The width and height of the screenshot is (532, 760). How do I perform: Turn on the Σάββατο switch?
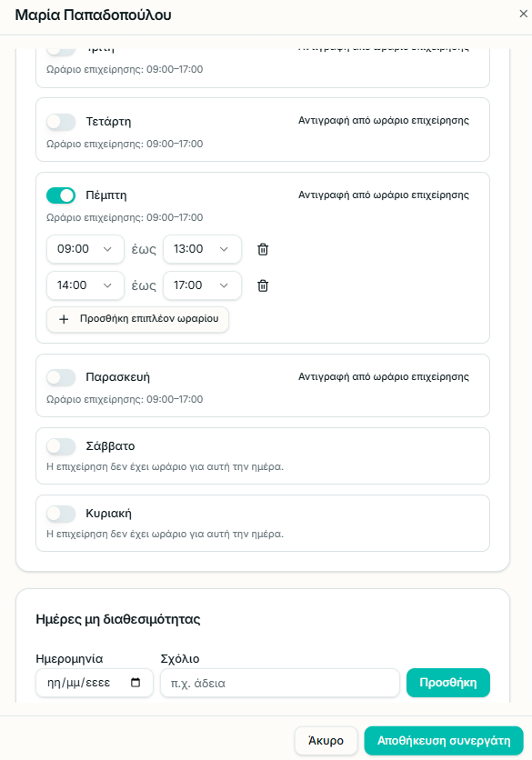(61, 446)
